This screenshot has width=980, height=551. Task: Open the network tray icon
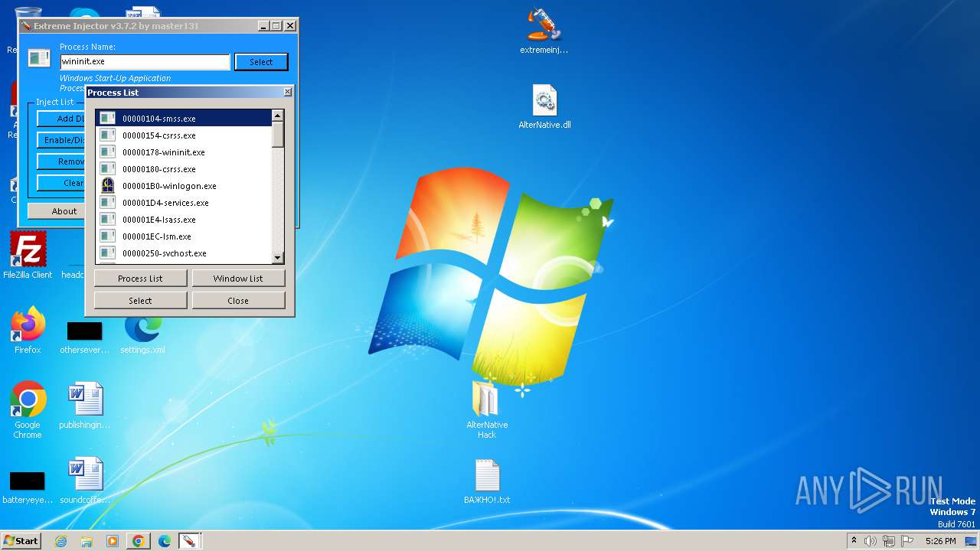[888, 541]
